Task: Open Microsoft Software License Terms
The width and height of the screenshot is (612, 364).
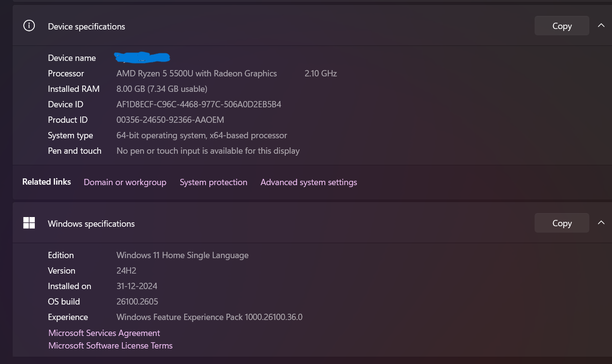Action: [110, 346]
